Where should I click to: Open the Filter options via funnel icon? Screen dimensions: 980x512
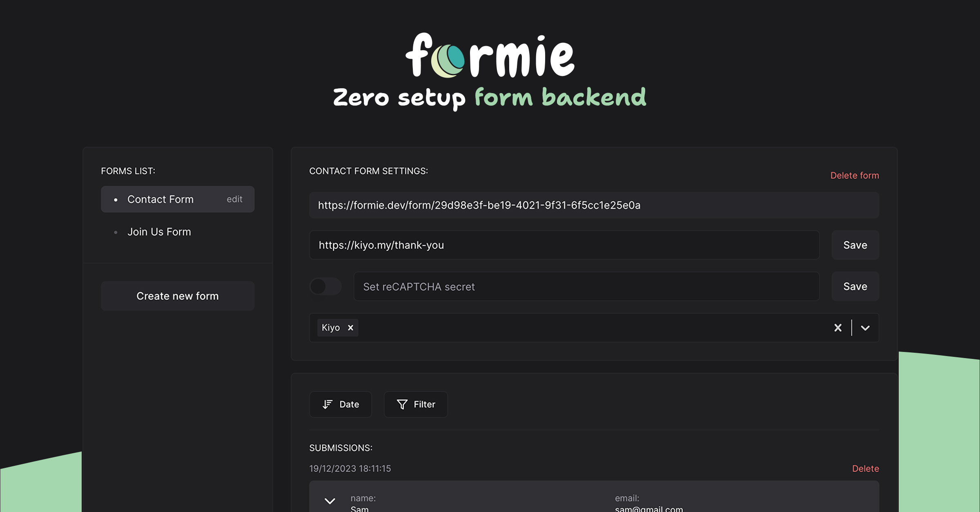[402, 404]
